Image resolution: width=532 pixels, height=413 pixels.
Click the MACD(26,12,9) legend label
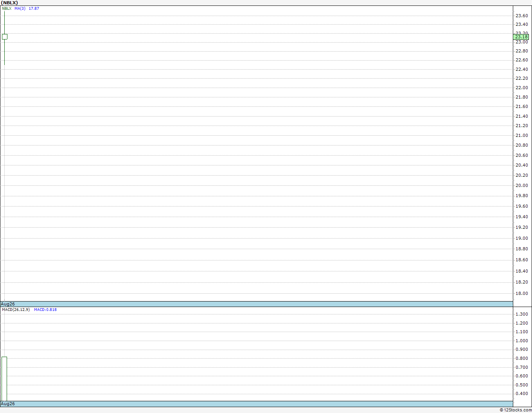(16, 310)
